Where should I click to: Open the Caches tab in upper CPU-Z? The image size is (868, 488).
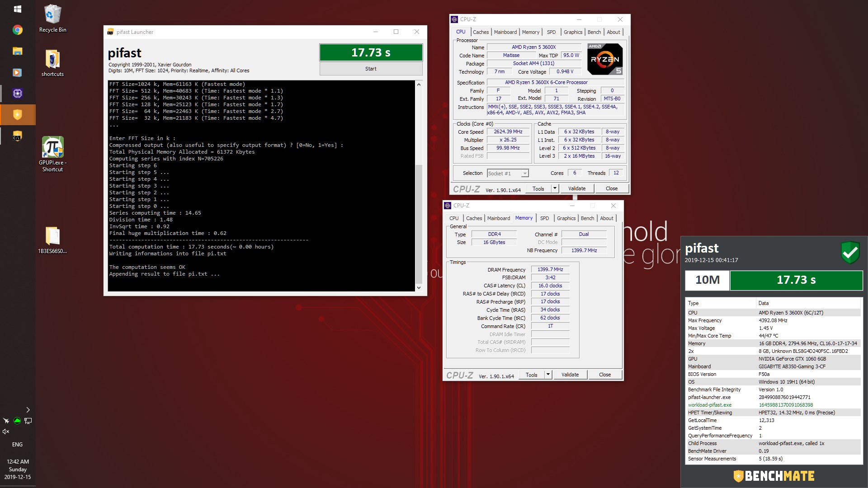tap(481, 32)
